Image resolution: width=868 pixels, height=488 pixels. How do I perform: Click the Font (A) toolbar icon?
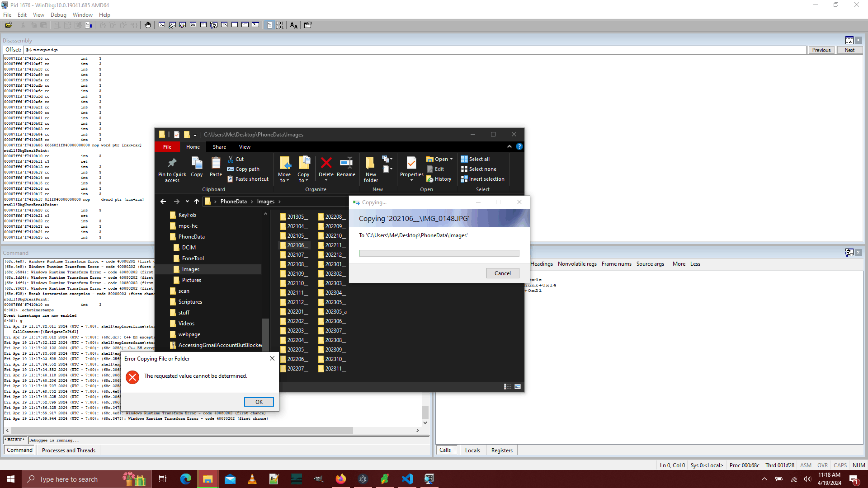point(294,25)
